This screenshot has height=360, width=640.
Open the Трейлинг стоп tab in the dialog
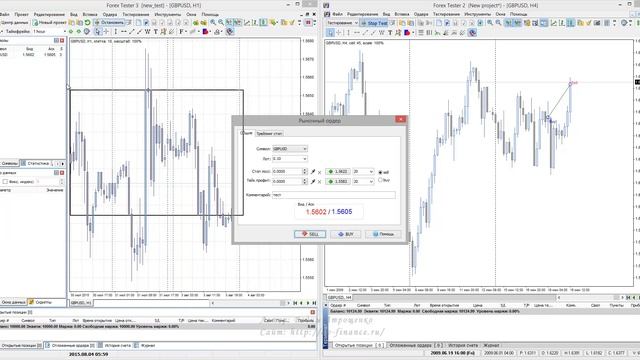coord(269,133)
